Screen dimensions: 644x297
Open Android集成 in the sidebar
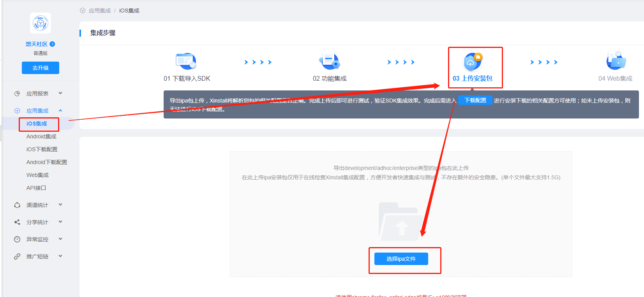click(x=41, y=136)
